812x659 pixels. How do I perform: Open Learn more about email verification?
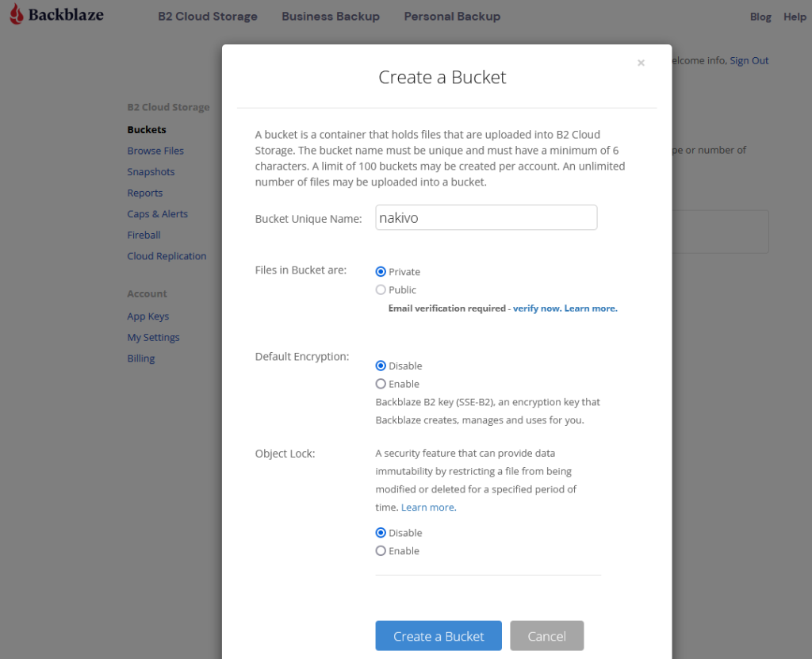tap(591, 308)
